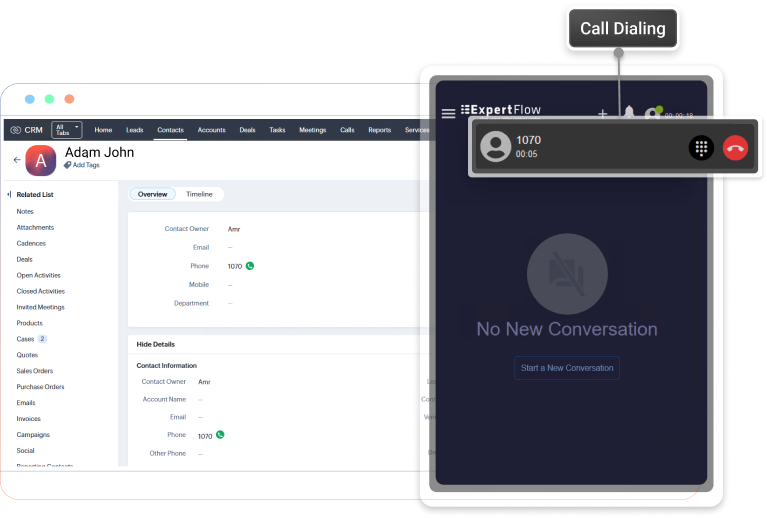Screen dimensions: 767x518
Task: Open Sales Orders in the sidebar
Action: [x=35, y=371]
